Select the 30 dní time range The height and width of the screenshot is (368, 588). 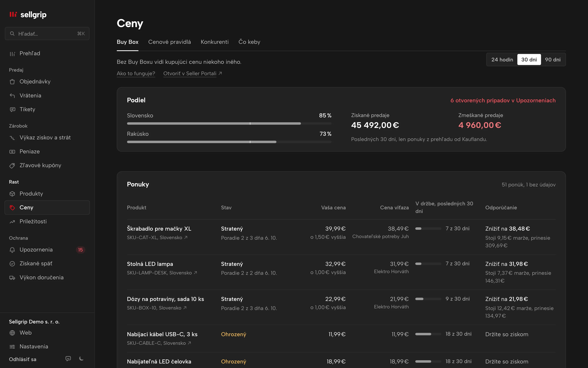pos(529,60)
